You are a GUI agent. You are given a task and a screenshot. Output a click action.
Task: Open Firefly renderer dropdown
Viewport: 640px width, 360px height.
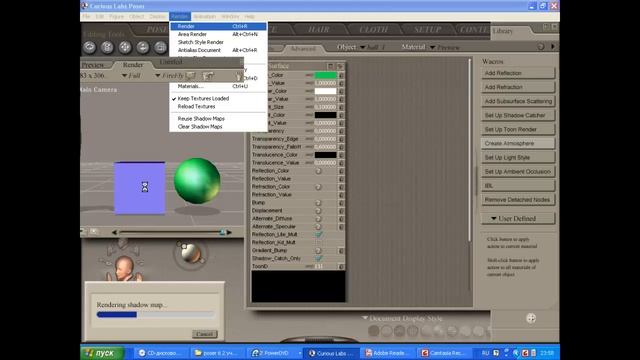tap(169, 76)
